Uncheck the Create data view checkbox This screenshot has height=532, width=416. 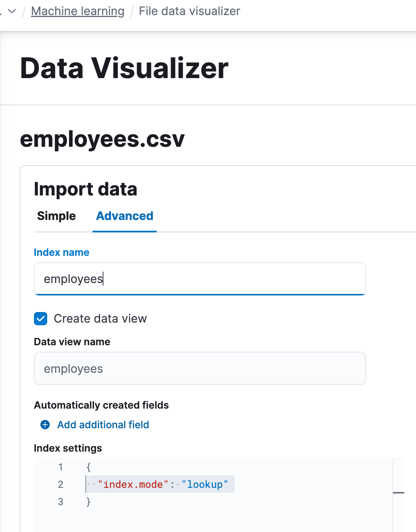click(x=41, y=318)
